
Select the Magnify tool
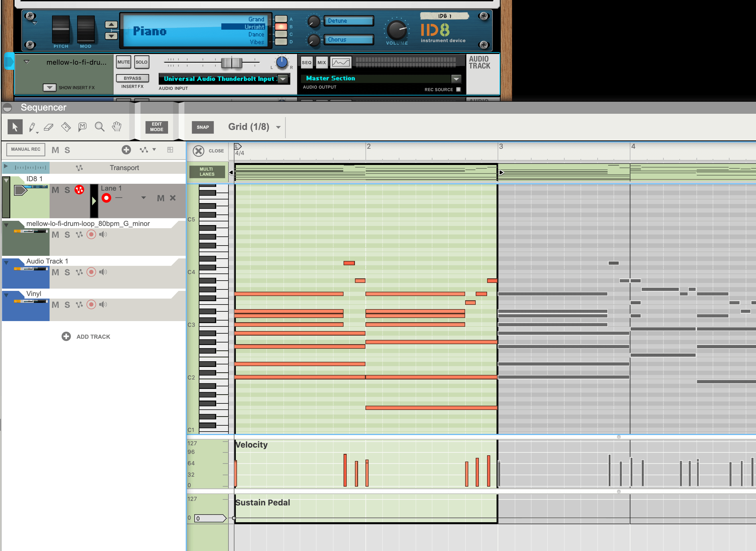(99, 127)
